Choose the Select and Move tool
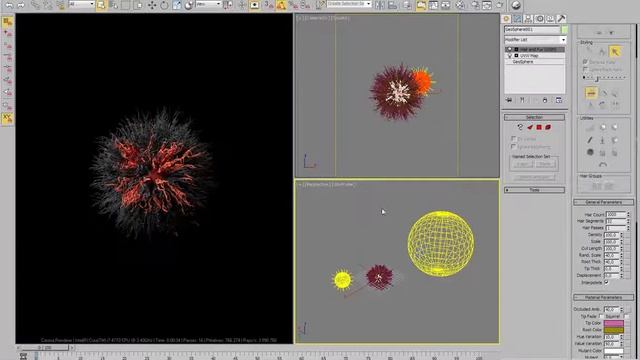This screenshot has width=640, height=360. pos(152,5)
